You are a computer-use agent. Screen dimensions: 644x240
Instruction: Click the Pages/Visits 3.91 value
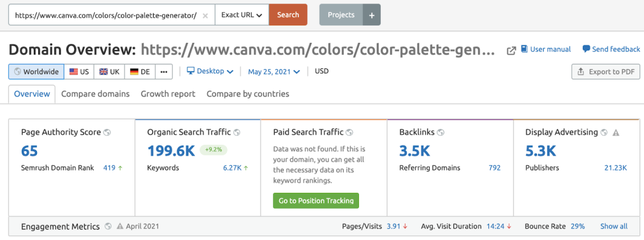[393, 226]
